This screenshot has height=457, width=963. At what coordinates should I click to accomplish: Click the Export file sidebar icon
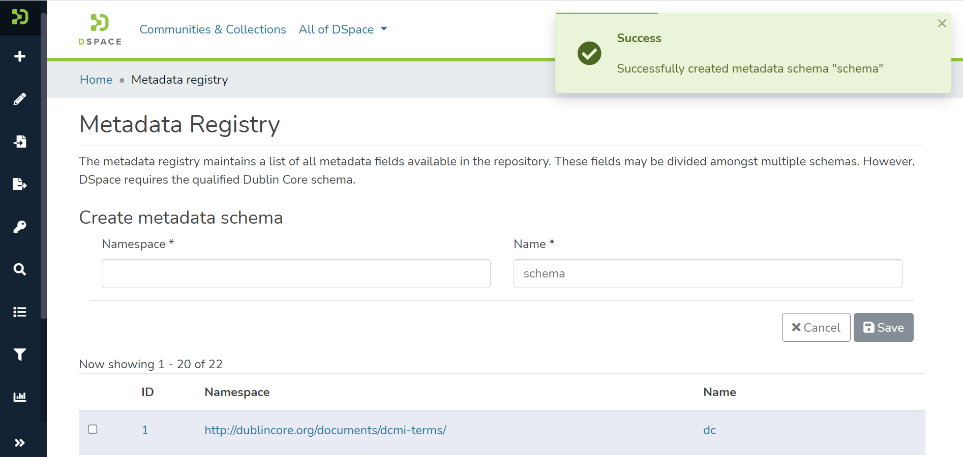(x=19, y=184)
